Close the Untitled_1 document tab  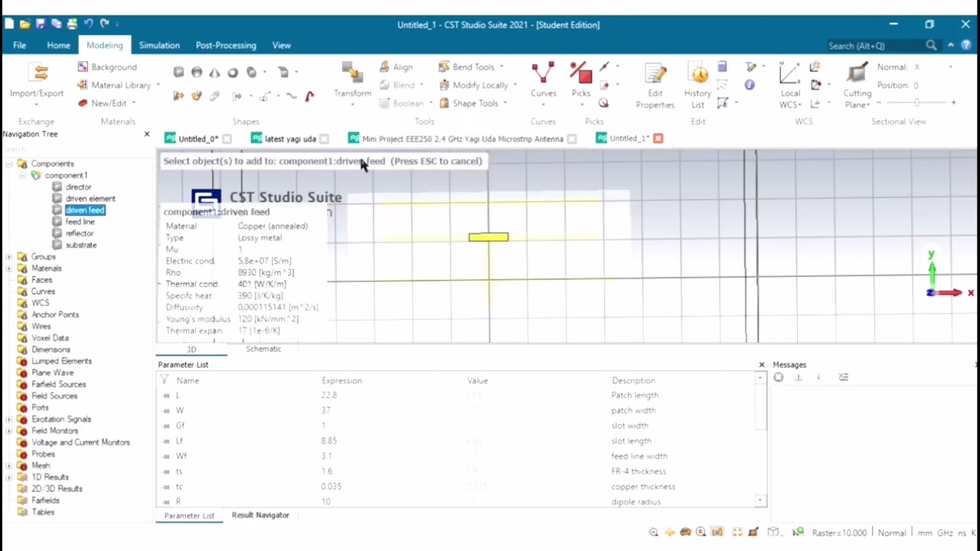(x=658, y=139)
